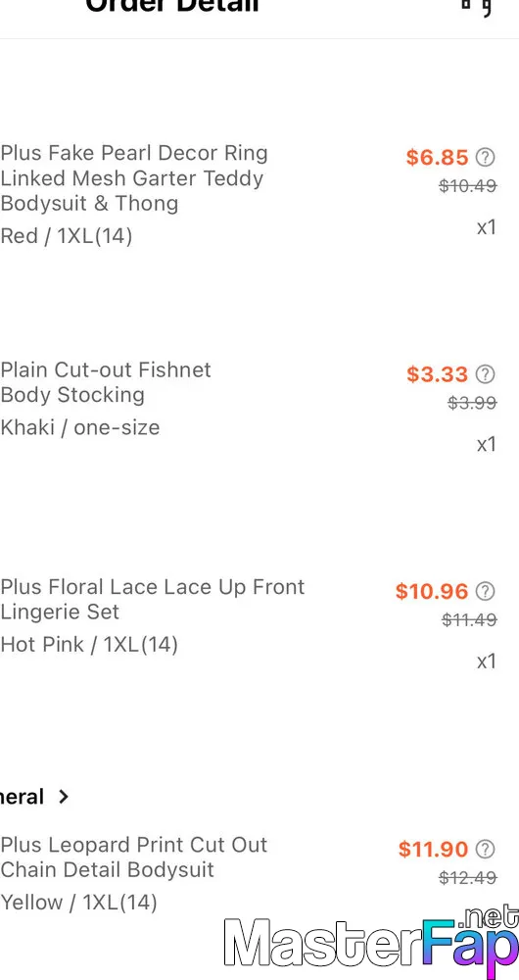Viewport: 519px width, 980px height.
Task: Open the Plus Fake Pearl Decor Teddy Bodysuit item
Action: tap(134, 178)
